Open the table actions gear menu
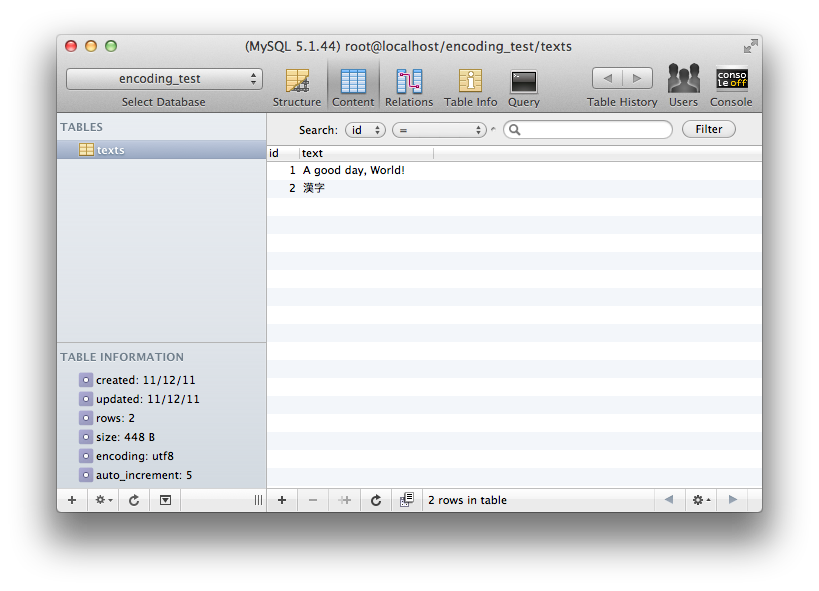The height and width of the screenshot is (591, 819). (103, 499)
